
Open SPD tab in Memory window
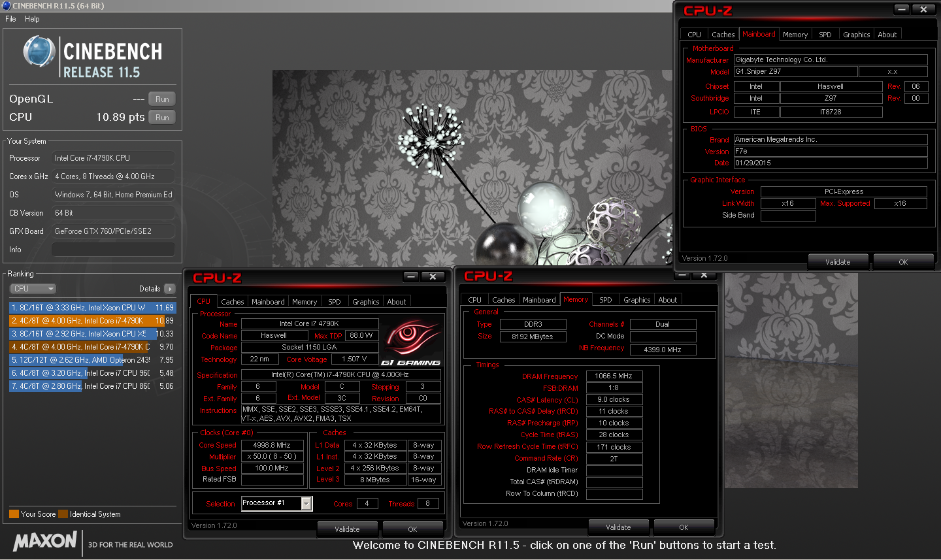pyautogui.click(x=606, y=300)
